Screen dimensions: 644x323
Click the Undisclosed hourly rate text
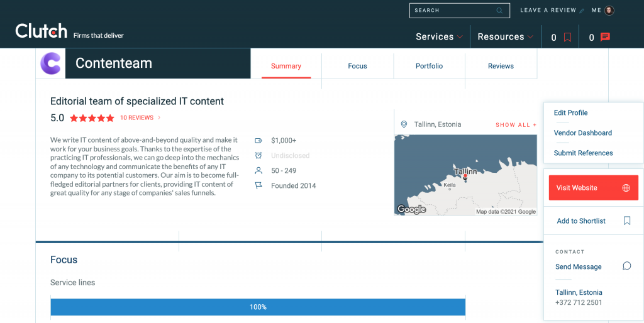tap(290, 156)
